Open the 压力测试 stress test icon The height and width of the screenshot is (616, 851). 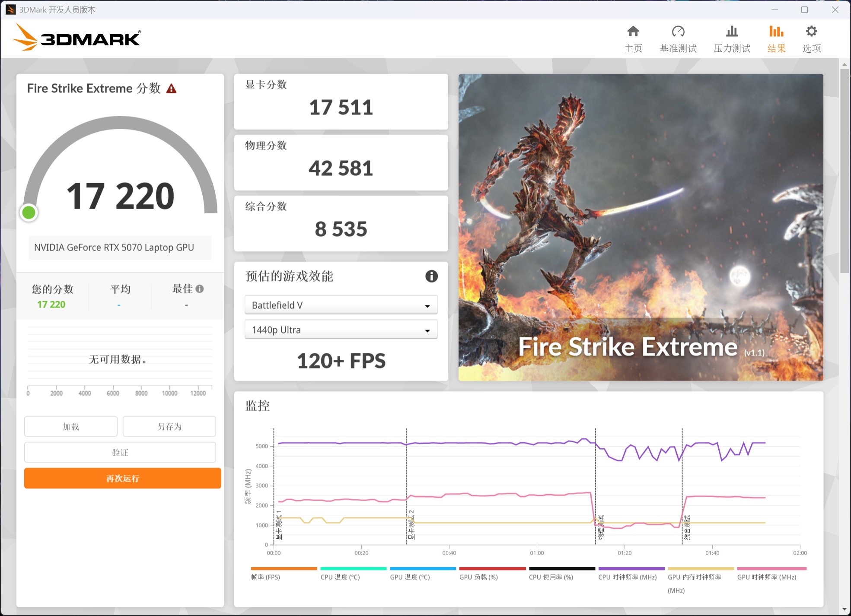pyautogui.click(x=732, y=32)
